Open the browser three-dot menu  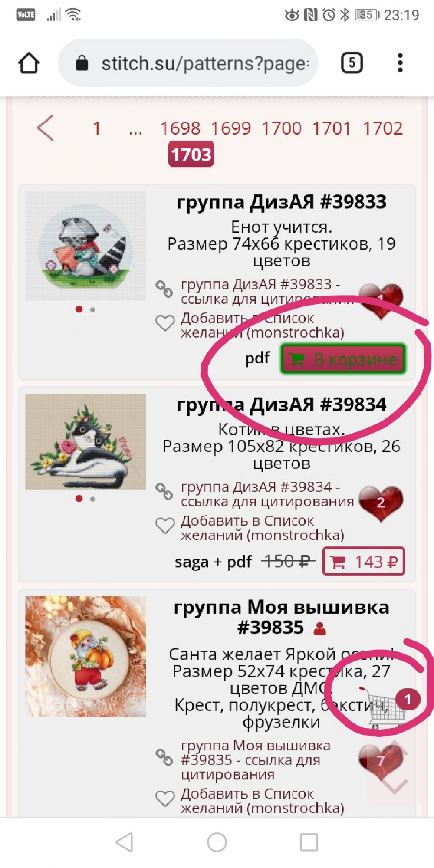(x=400, y=63)
